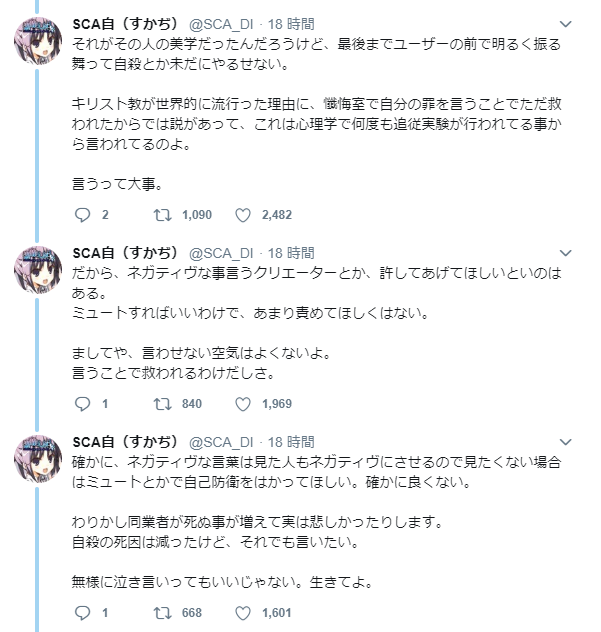Reply to the first tweet about キリスト教
The height and width of the screenshot is (632, 601).
[83, 214]
